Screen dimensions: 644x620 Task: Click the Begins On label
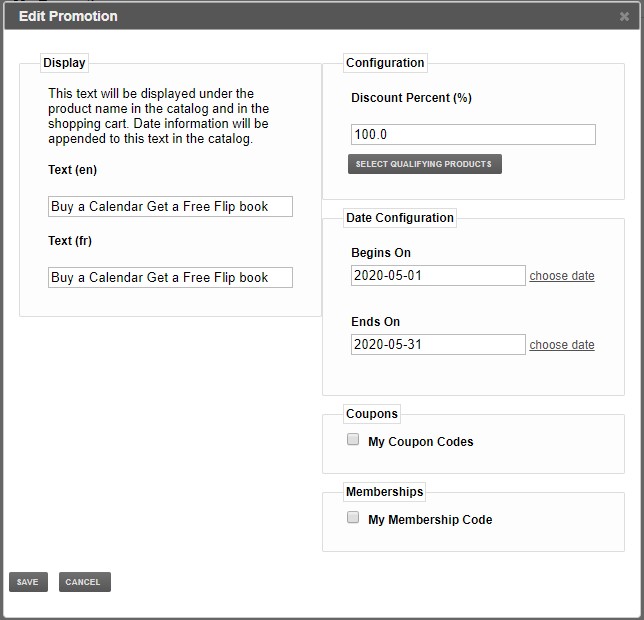click(x=381, y=253)
